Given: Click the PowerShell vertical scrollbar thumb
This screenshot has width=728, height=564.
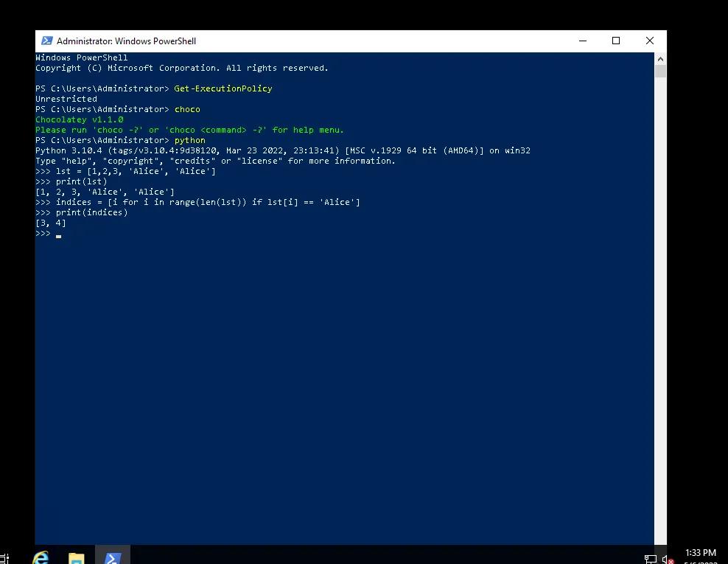Looking at the screenshot, I should pos(660,71).
